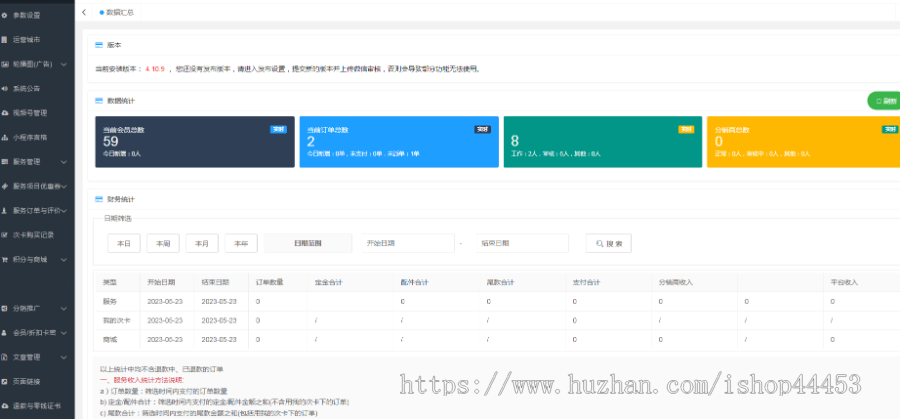Expand the 服务订单与评价 menu chevron
This screenshot has width=900, height=419.
coord(64,211)
